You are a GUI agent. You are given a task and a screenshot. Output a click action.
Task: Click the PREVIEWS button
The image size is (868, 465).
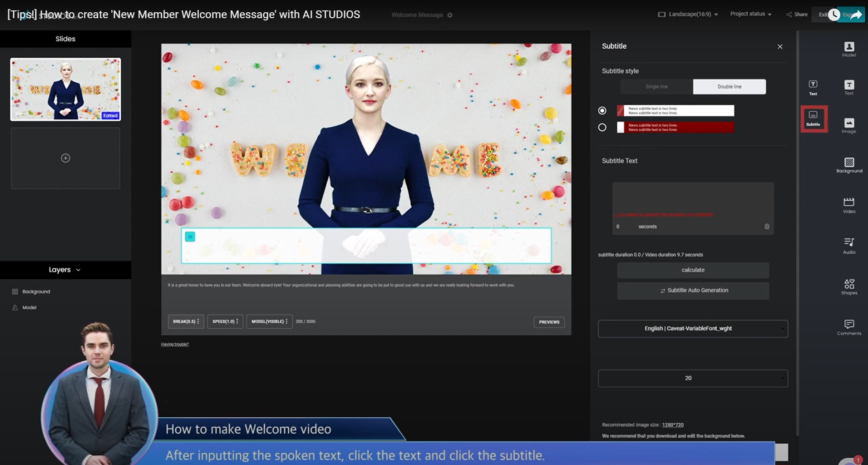tap(549, 322)
